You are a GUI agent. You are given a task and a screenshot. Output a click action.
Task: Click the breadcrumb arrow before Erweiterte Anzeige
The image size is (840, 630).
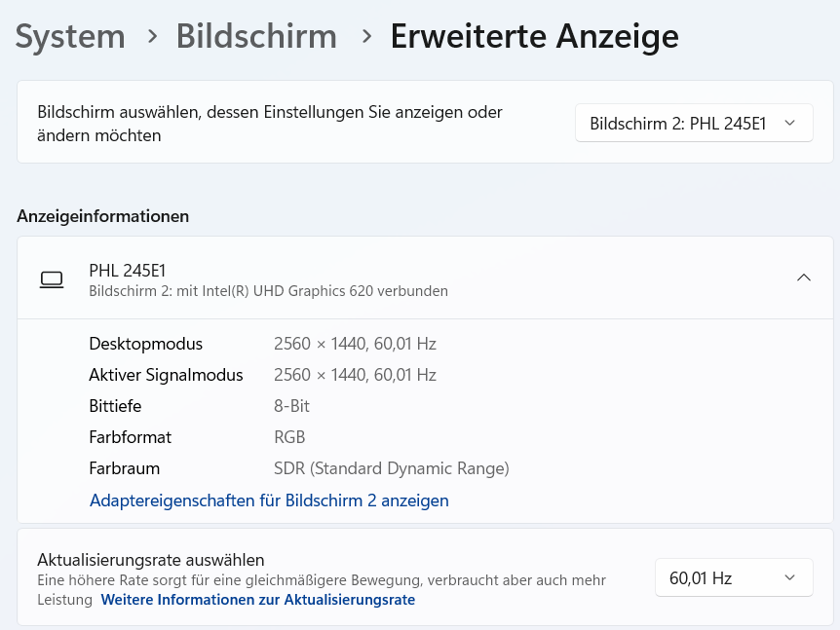(366, 36)
